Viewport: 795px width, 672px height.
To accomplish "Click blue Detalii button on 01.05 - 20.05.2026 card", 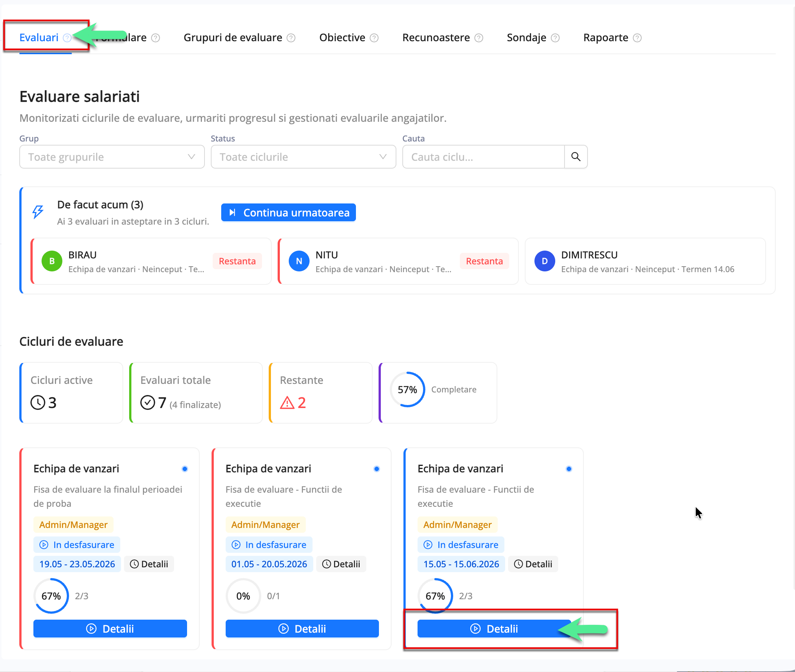I will (302, 628).
